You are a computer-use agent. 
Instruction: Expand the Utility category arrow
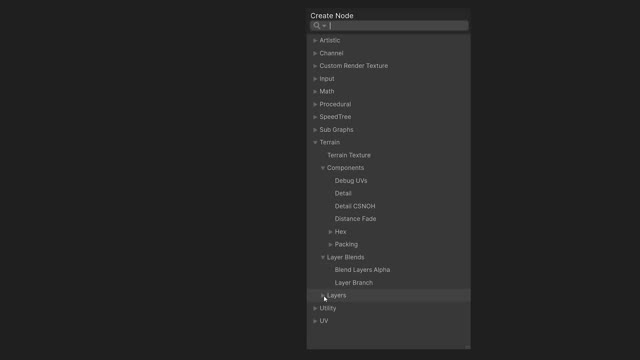(315, 308)
